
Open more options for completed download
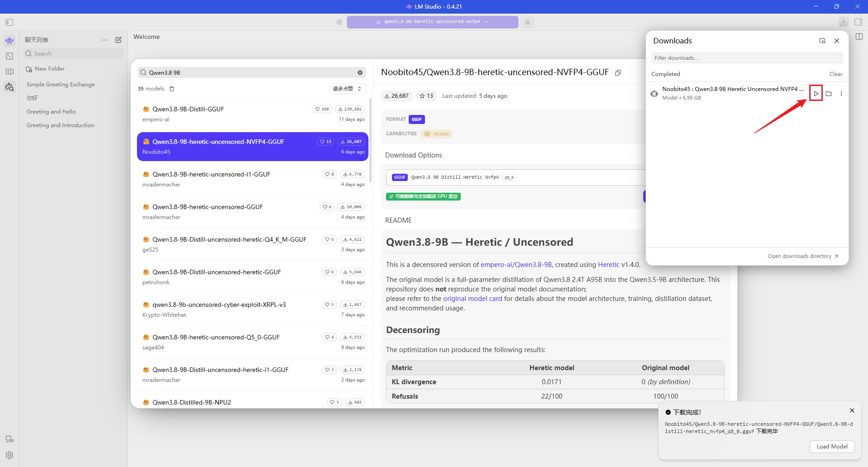(x=841, y=94)
